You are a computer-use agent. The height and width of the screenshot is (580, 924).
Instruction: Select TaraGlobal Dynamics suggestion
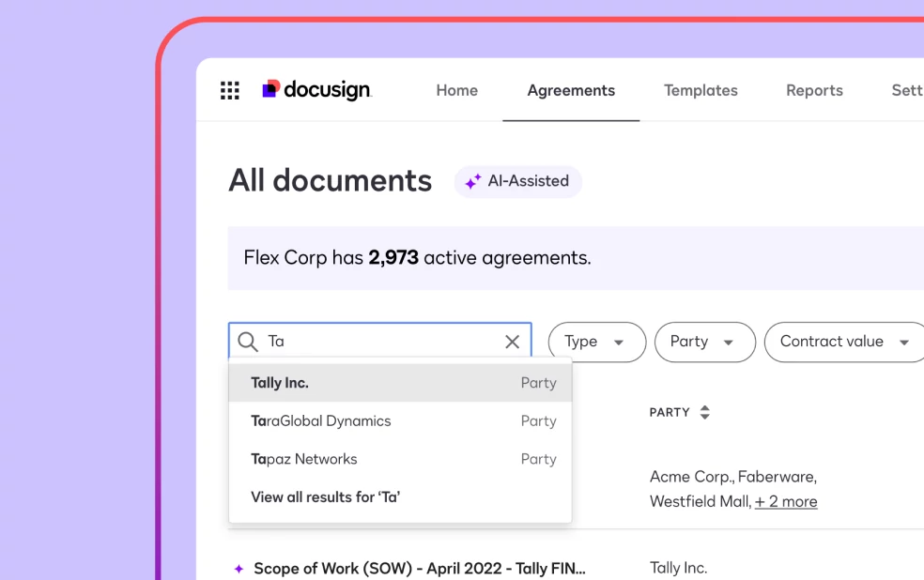click(x=400, y=421)
